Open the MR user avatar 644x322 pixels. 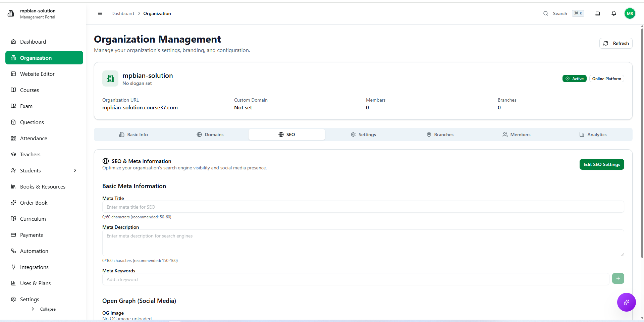[x=630, y=13]
